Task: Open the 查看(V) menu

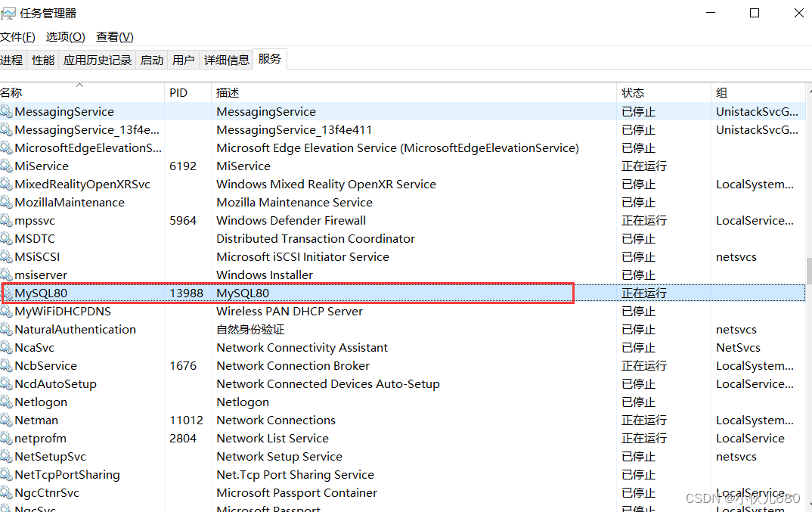Action: click(113, 36)
